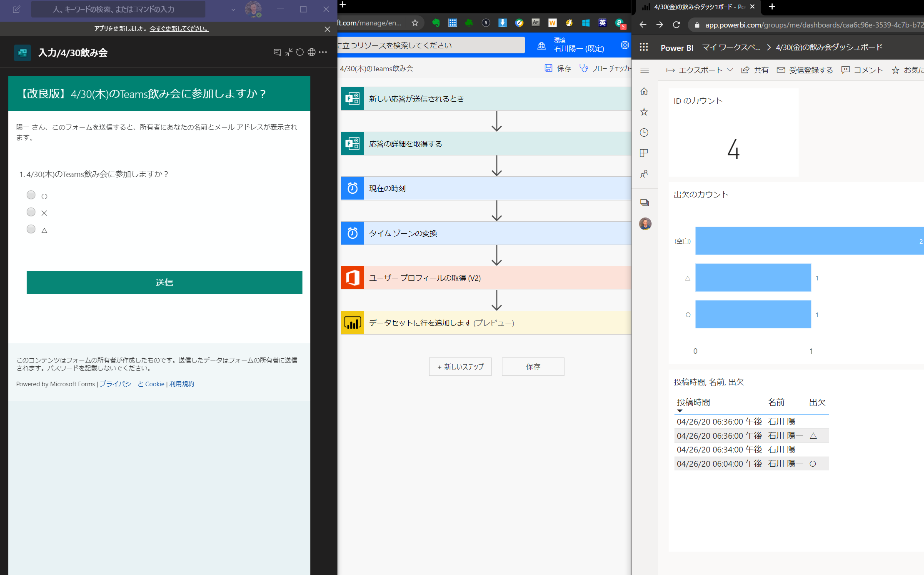Save the flow using the disk icon

[548, 68]
